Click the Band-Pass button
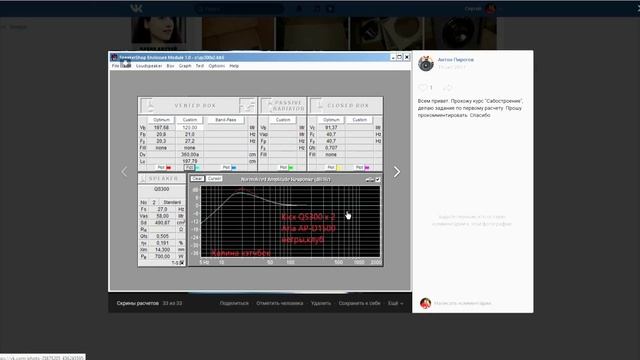 226,120
